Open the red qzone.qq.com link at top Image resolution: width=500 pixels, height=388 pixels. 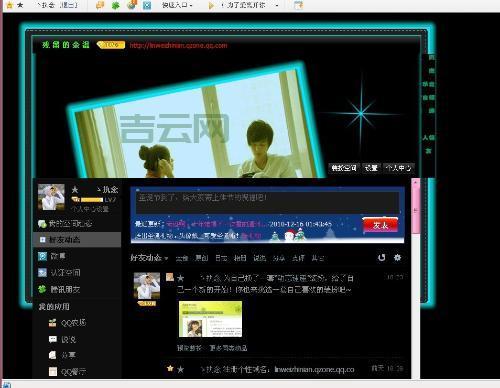(178, 45)
